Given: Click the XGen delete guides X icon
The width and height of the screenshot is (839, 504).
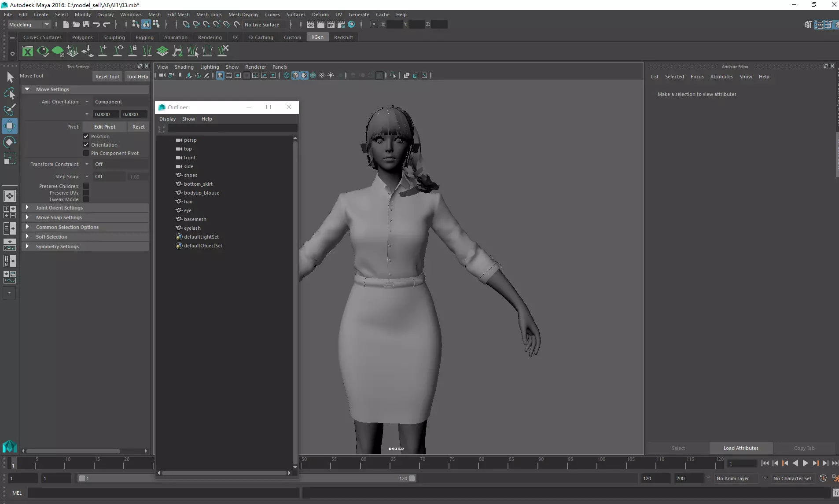Looking at the screenshot, I should tap(223, 51).
